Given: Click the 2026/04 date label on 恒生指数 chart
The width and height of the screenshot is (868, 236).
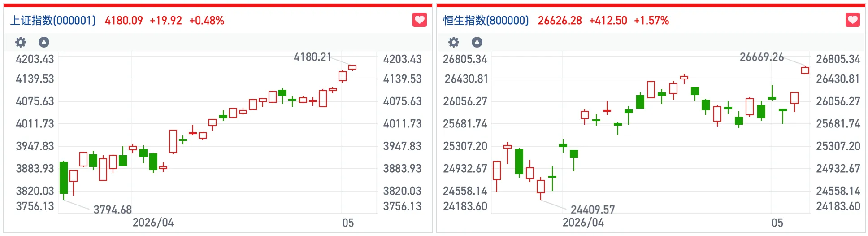Looking at the screenshot, I should (x=583, y=223).
